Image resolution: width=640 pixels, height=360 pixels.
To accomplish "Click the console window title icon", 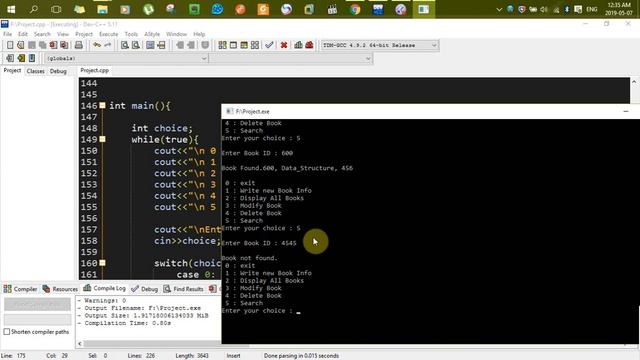I will click(230, 111).
